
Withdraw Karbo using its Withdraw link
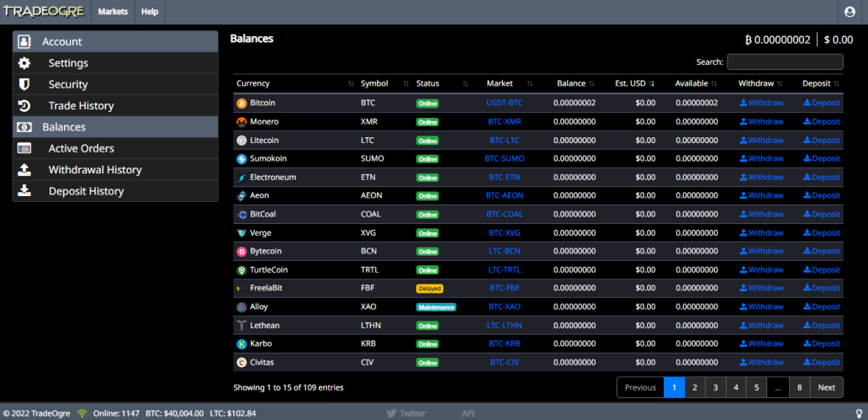click(762, 344)
